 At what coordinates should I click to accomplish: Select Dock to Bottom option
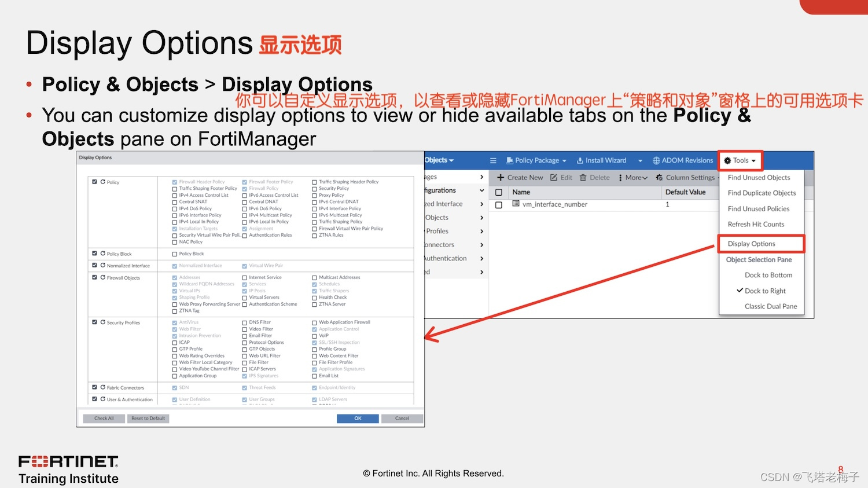(768, 275)
